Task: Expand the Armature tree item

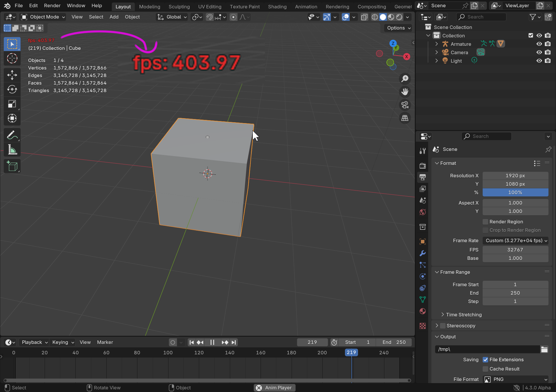Action: (437, 44)
